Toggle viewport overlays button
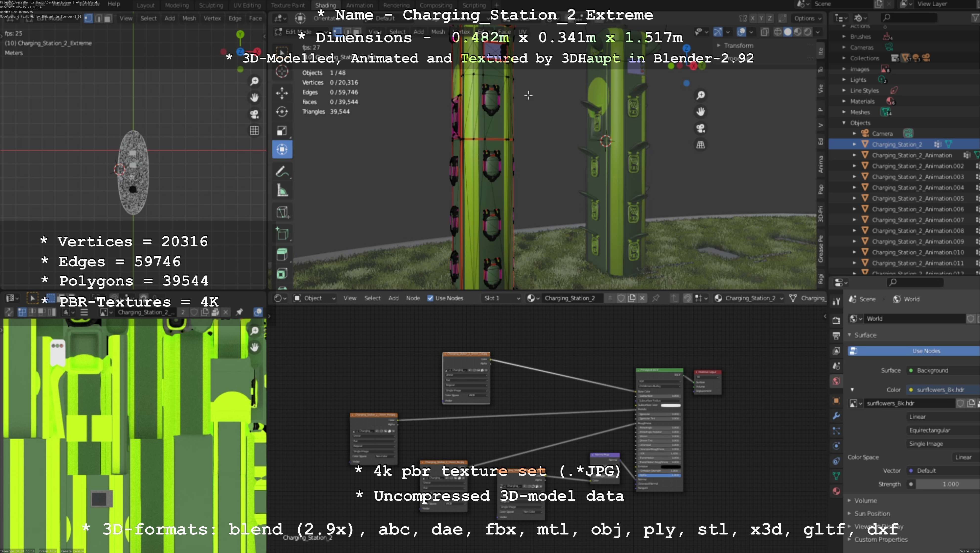 pos(741,32)
